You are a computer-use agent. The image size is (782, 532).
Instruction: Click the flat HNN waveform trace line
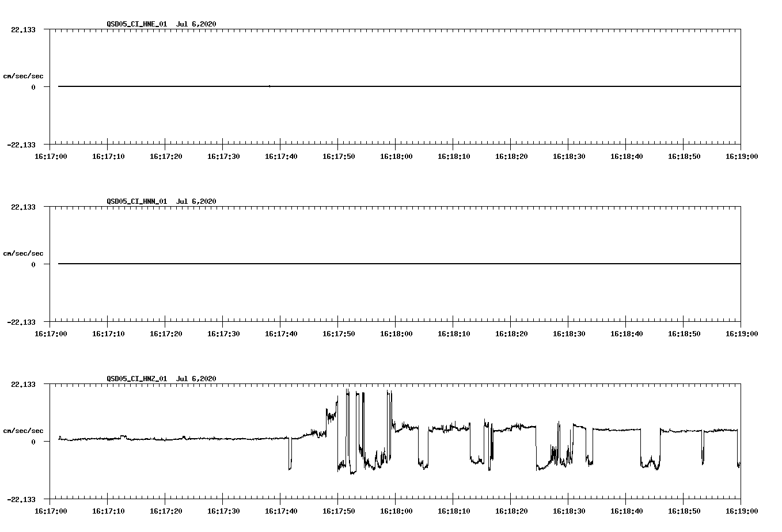click(x=400, y=264)
